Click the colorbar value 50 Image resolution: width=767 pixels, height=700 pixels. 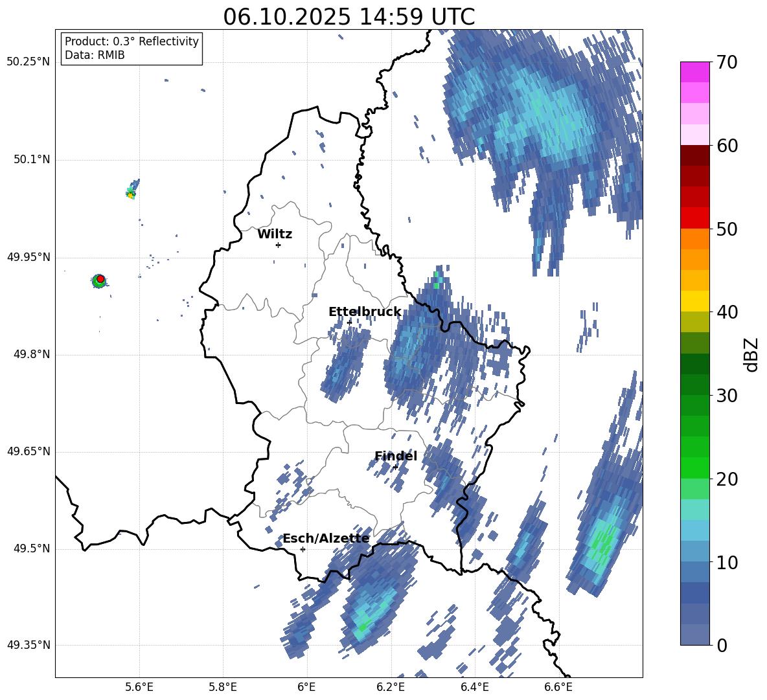click(727, 229)
